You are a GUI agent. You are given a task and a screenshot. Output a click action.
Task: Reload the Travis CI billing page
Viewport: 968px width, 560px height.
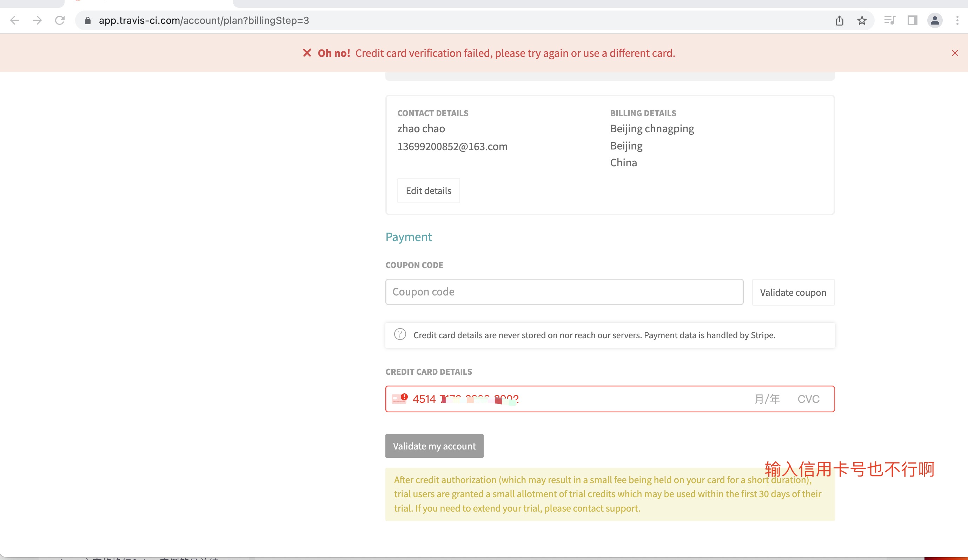click(60, 20)
